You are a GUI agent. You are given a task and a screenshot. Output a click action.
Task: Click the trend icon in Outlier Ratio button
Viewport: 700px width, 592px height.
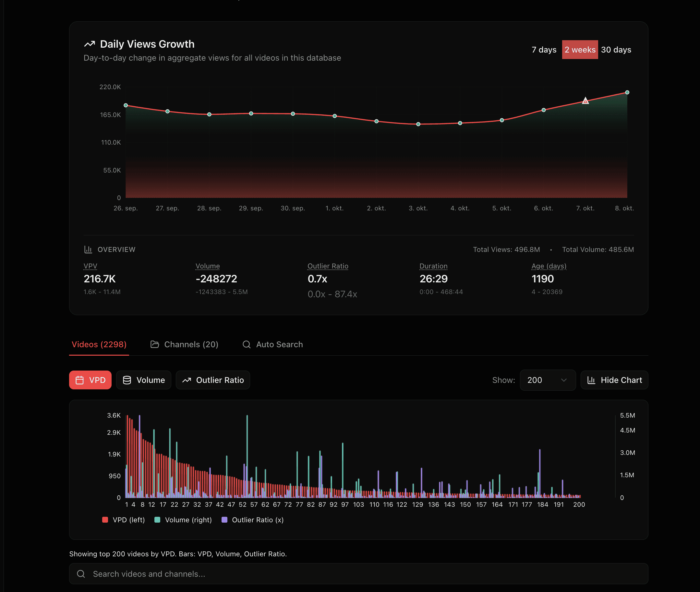click(x=187, y=380)
